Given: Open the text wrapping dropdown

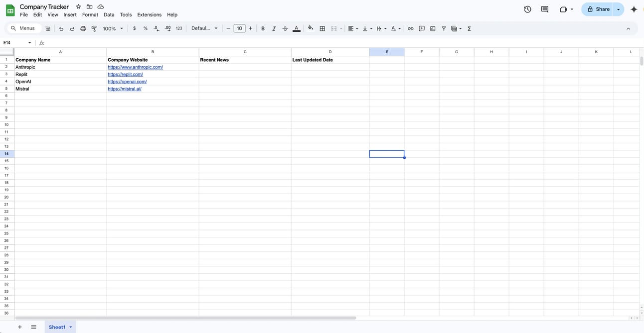Looking at the screenshot, I should point(381,28).
